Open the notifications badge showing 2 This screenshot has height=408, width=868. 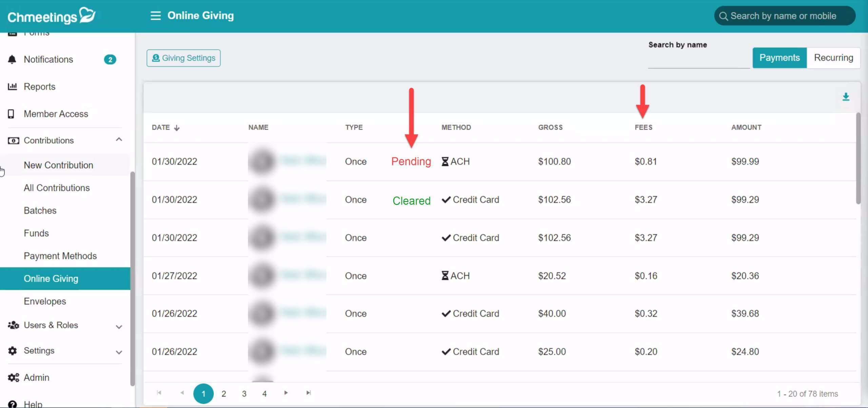110,59
